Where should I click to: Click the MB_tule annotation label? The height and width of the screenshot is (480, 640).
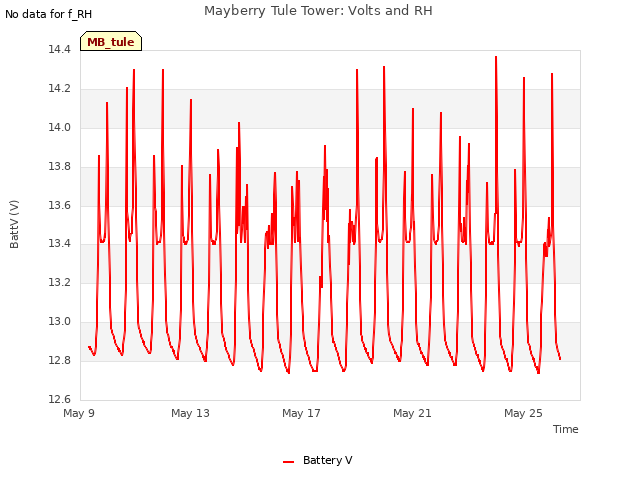tap(111, 41)
